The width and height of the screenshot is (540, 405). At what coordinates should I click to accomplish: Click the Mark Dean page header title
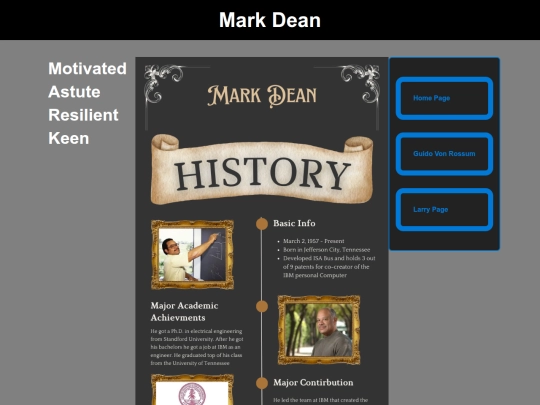point(270,20)
